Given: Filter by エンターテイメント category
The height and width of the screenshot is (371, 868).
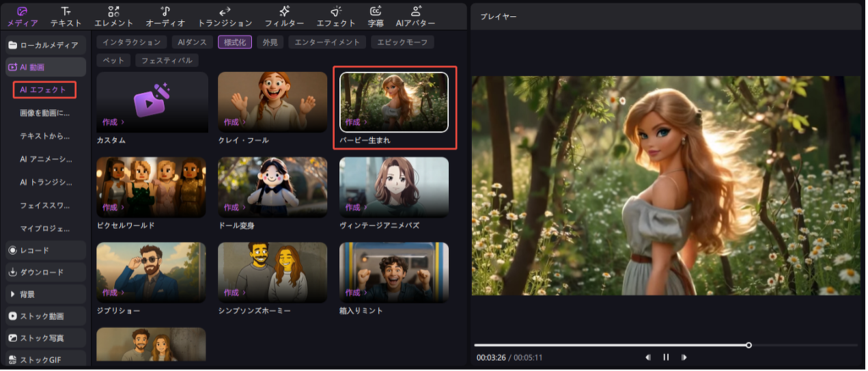Looking at the screenshot, I should pos(327,42).
